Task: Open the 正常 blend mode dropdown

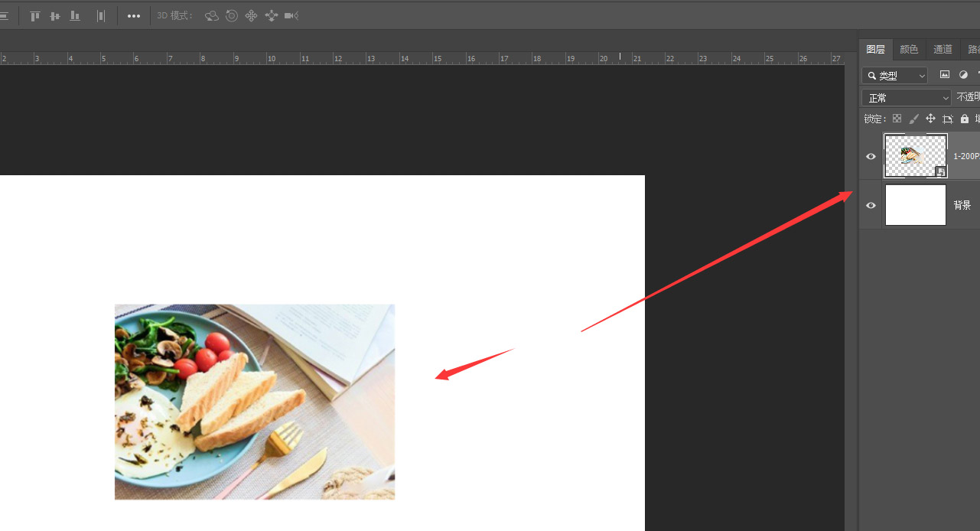Action: [x=907, y=98]
